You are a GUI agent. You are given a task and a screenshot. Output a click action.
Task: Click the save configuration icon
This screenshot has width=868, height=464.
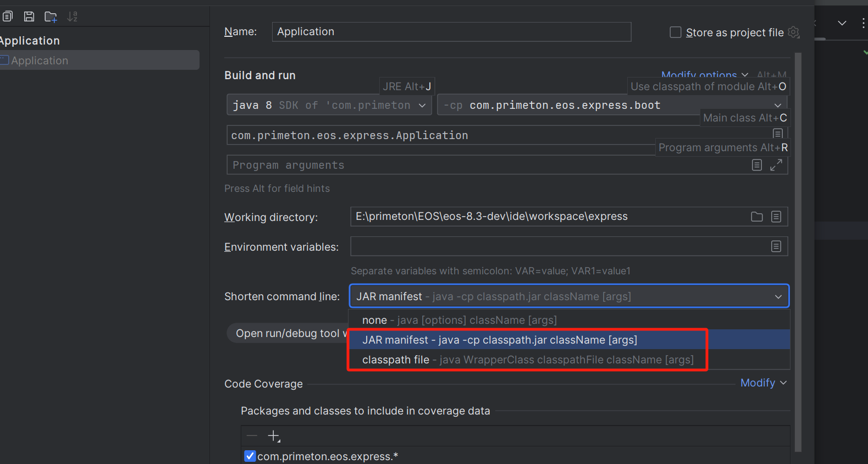[x=29, y=16]
